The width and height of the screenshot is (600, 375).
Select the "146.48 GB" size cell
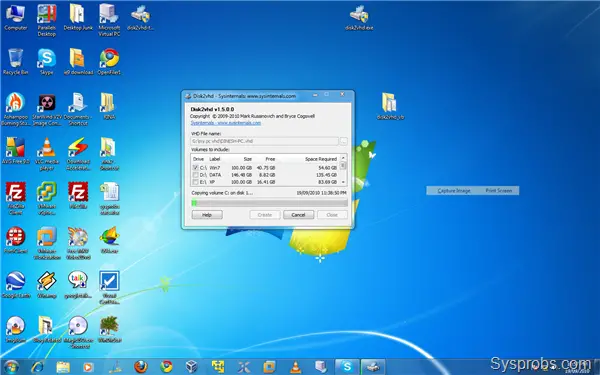click(241, 175)
